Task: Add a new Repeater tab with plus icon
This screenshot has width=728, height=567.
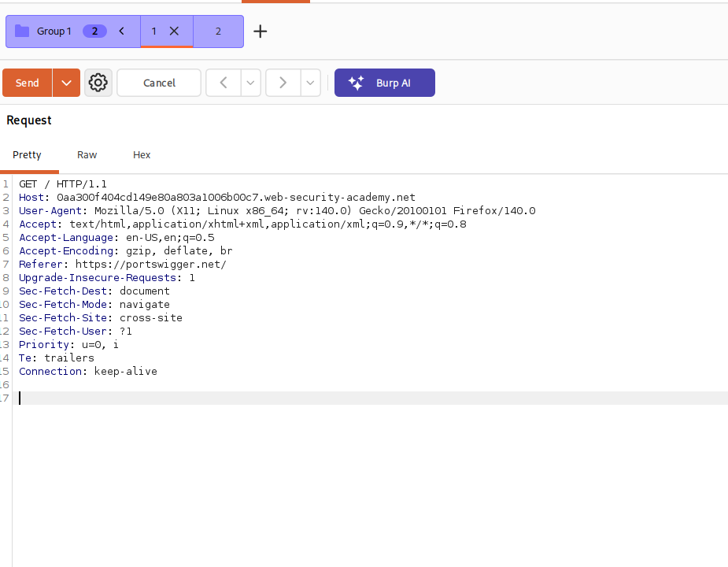Action: click(260, 31)
